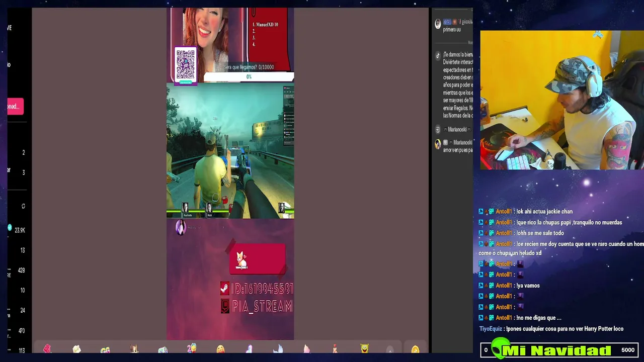Open avatar of 'amor ven pues' commenter
This screenshot has height=362, width=644.
coord(438,144)
